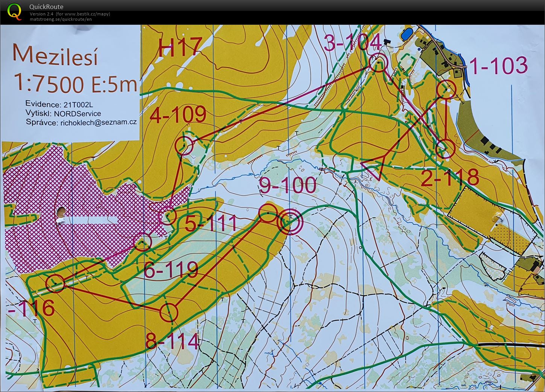545x392 pixels.
Task: Click the 1:7500 E:5m scale text
Action: pyautogui.click(x=76, y=83)
